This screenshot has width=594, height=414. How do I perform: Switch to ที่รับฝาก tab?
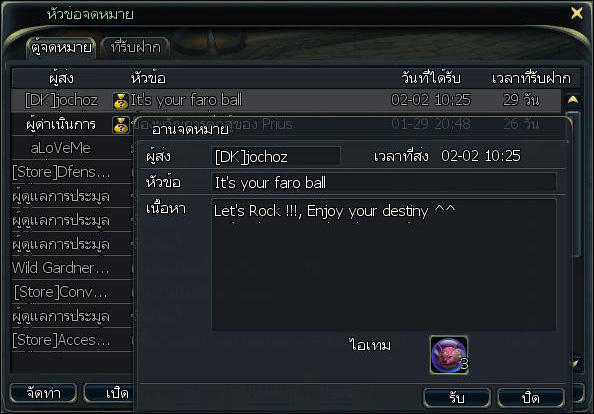(x=135, y=48)
